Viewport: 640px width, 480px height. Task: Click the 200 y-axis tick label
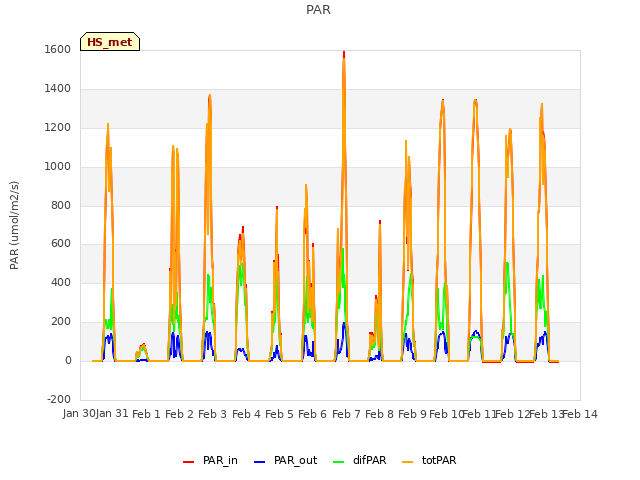pos(61,322)
